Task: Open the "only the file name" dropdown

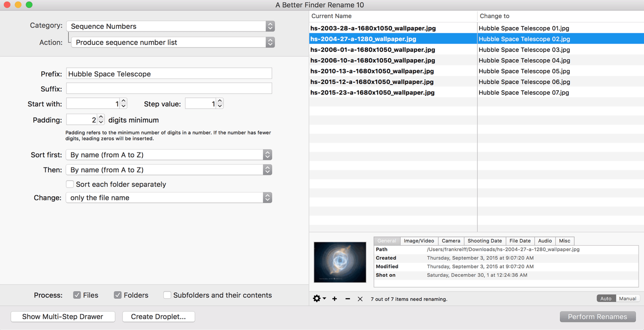Action: coord(267,197)
